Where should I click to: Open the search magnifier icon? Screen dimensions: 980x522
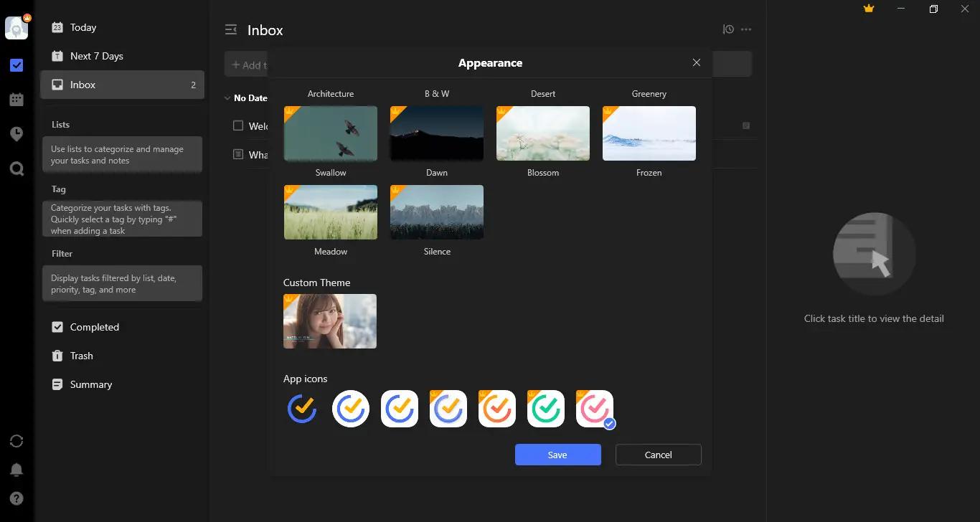tap(17, 169)
